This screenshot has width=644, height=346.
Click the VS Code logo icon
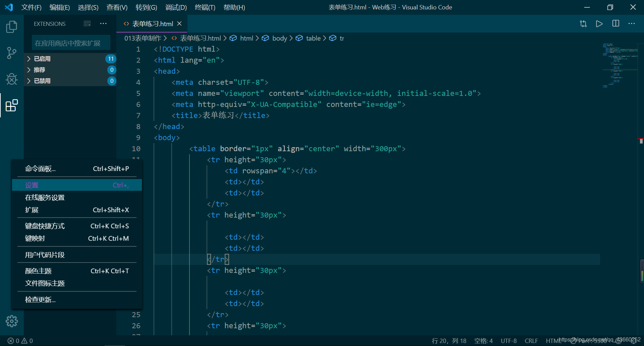pos(9,7)
